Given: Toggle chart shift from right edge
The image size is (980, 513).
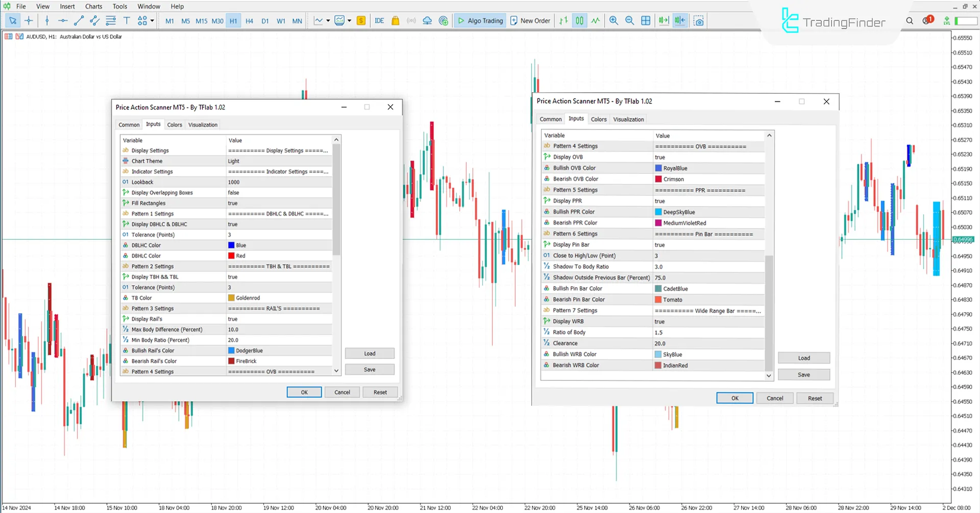Looking at the screenshot, I should (x=679, y=20).
